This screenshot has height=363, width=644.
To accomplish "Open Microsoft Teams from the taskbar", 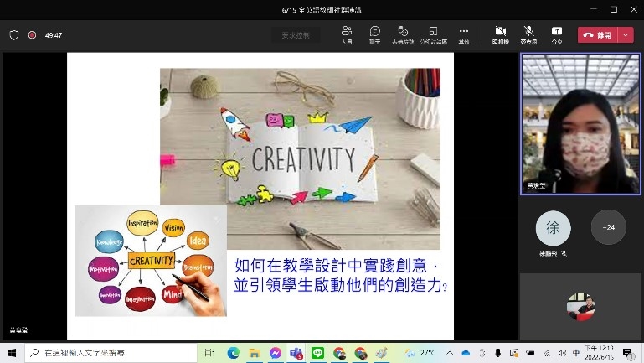I will [x=296, y=353].
